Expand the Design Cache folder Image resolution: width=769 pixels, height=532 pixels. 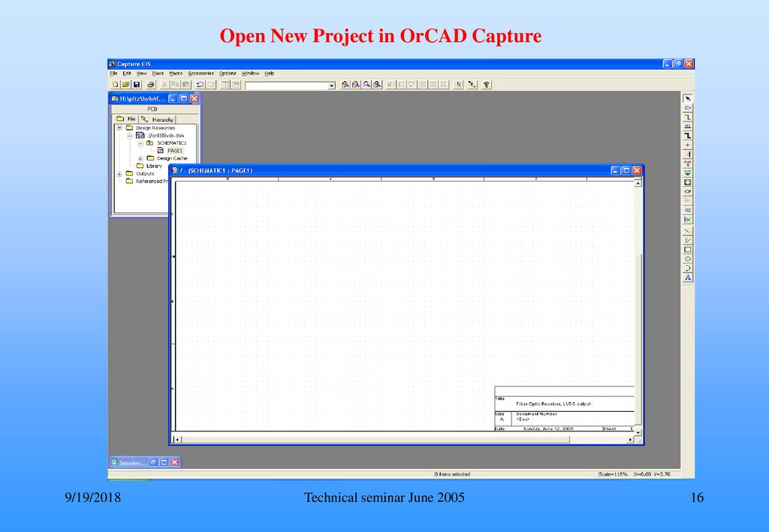[140, 159]
